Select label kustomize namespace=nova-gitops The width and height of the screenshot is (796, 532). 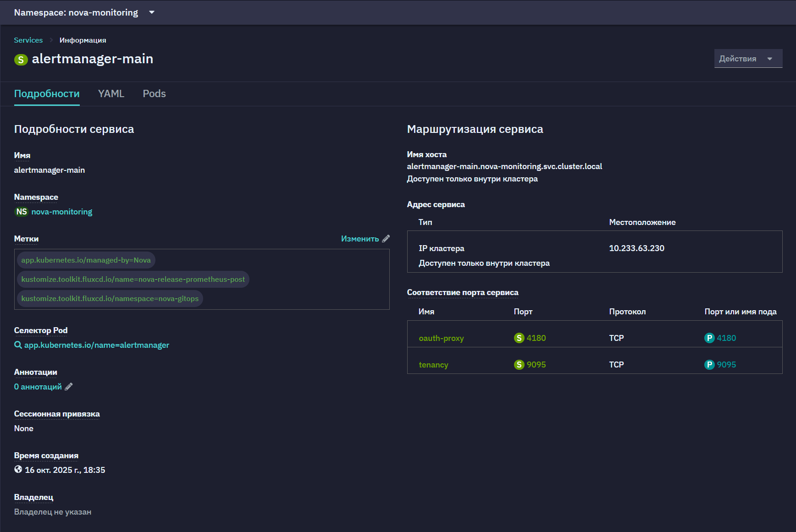(110, 299)
